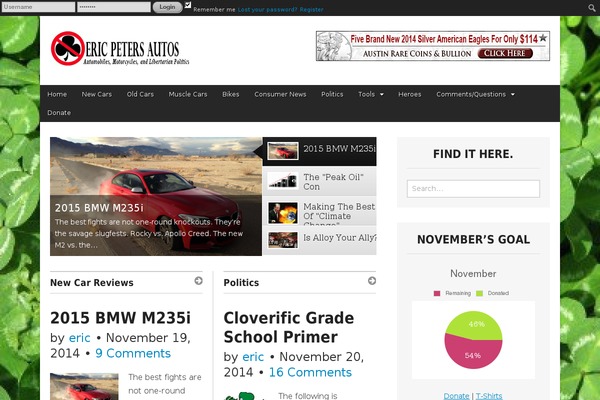Expand the Comments/Questions dropdown menu
Screen dimensions: 600x400
pos(475,94)
